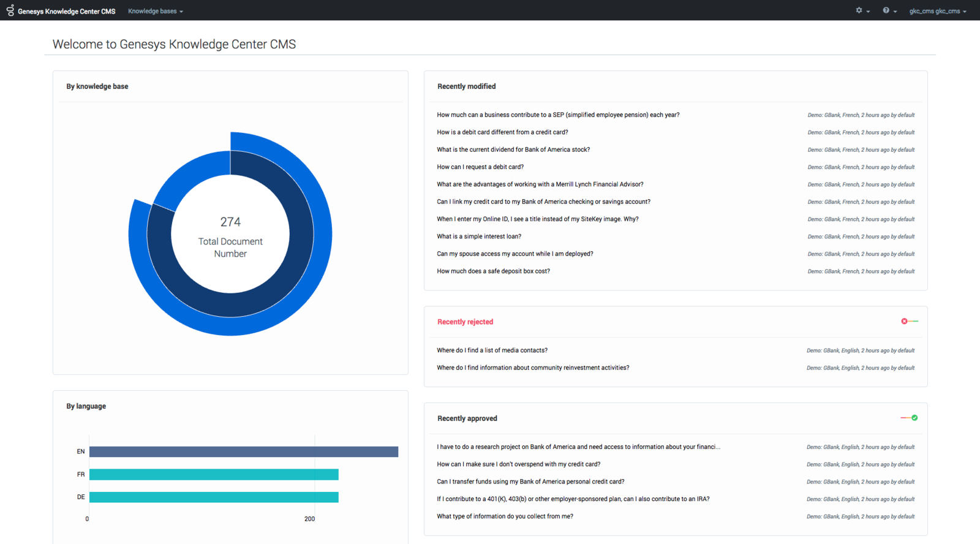Expand the Knowledge bases dropdown
The height and width of the screenshot is (544, 980).
155,11
